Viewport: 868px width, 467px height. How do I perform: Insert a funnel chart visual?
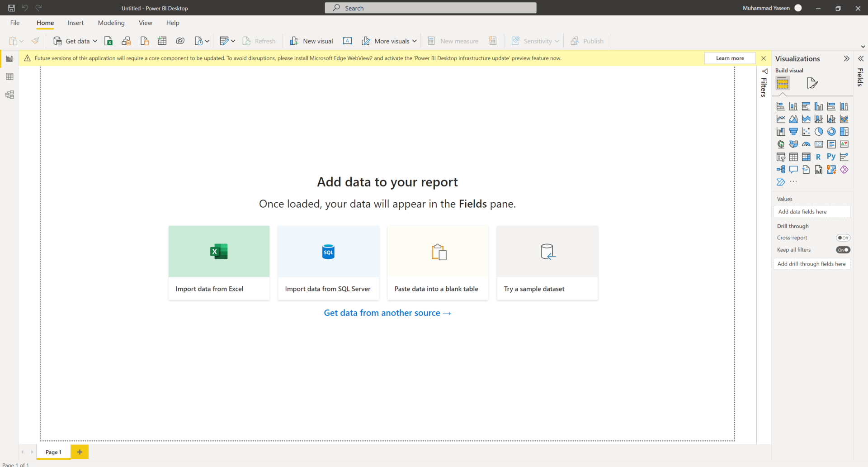click(x=793, y=132)
